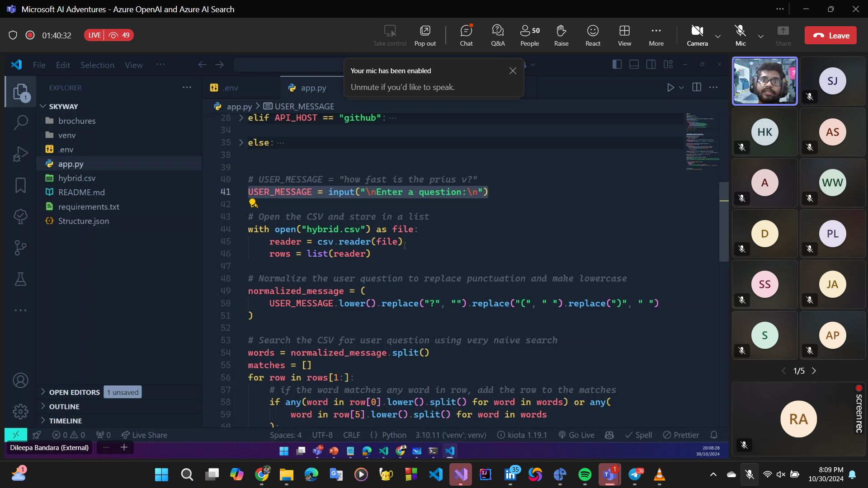Toggle the Spell checker in status bar
Viewport: 868px width, 488px height.
638,435
